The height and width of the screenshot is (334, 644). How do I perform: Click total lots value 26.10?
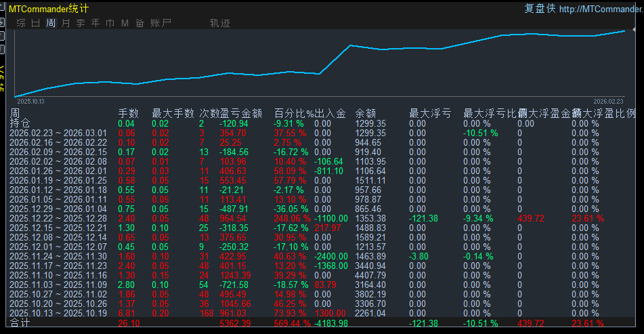129,323
